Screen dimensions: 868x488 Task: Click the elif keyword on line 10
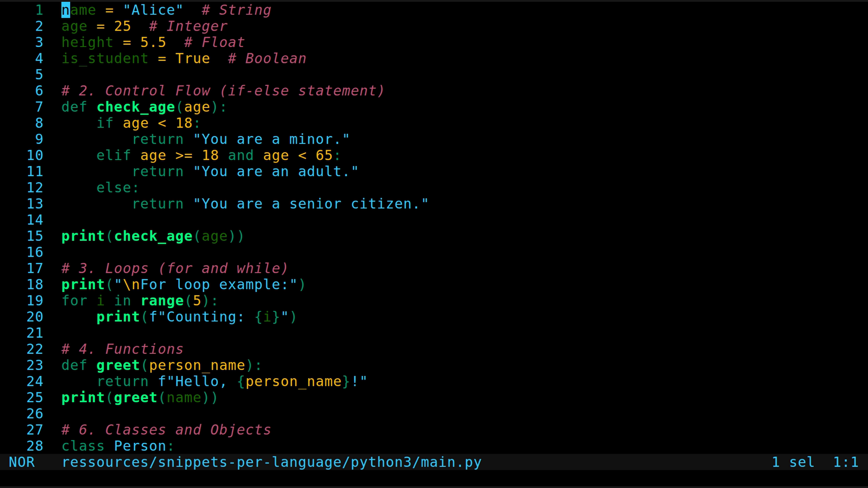113,155
